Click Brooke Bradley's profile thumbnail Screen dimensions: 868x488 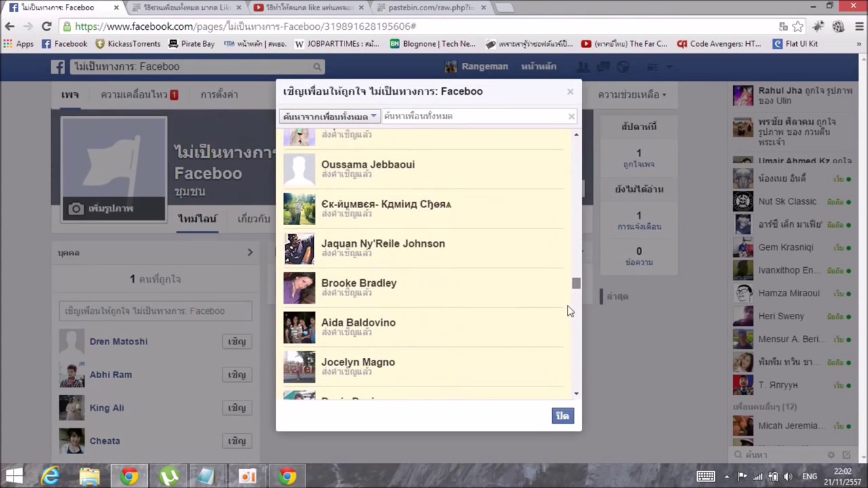coord(299,288)
